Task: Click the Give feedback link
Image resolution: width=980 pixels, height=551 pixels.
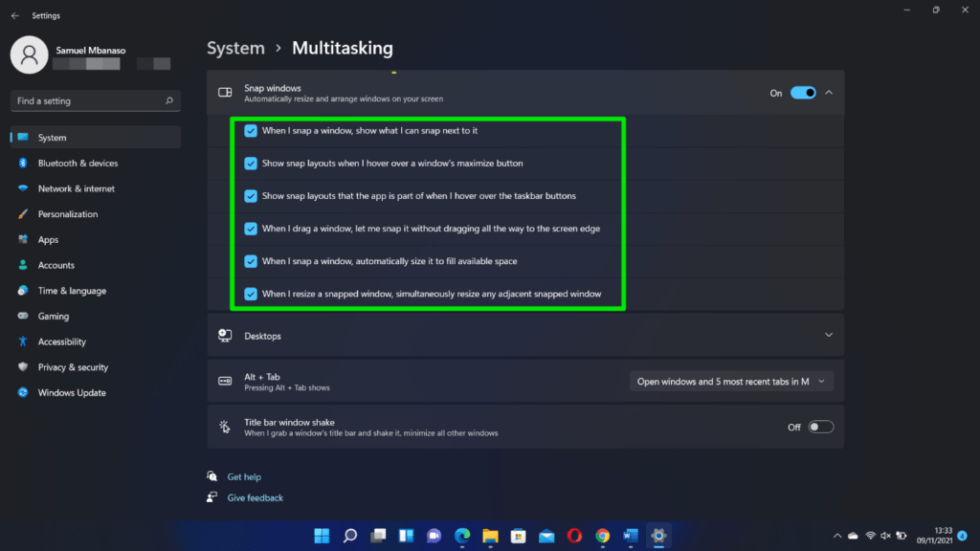Action: [252, 497]
